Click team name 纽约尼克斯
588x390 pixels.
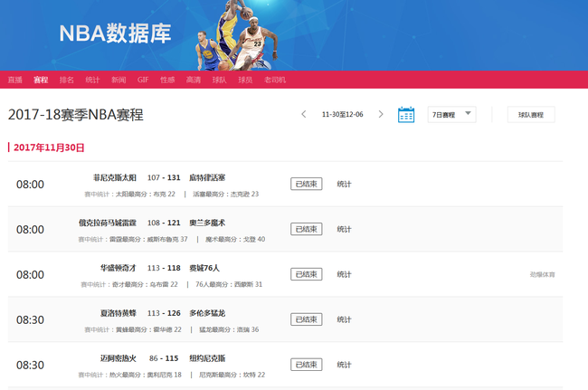click(207, 358)
